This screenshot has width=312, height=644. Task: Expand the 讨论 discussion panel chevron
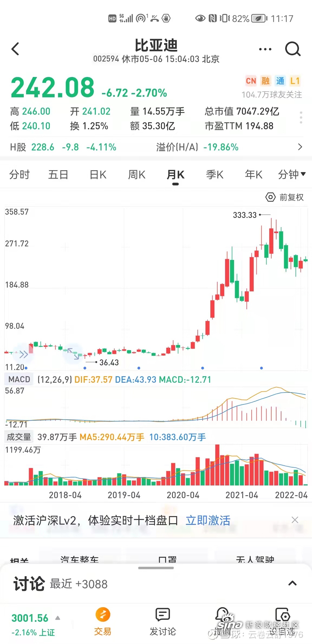[292, 583]
